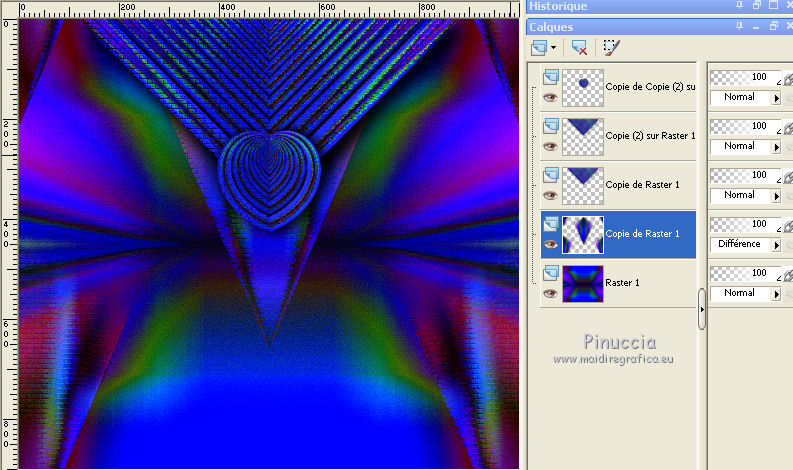Click opacity slider of the Différence layer
This screenshot has height=470, width=793.
[745, 224]
